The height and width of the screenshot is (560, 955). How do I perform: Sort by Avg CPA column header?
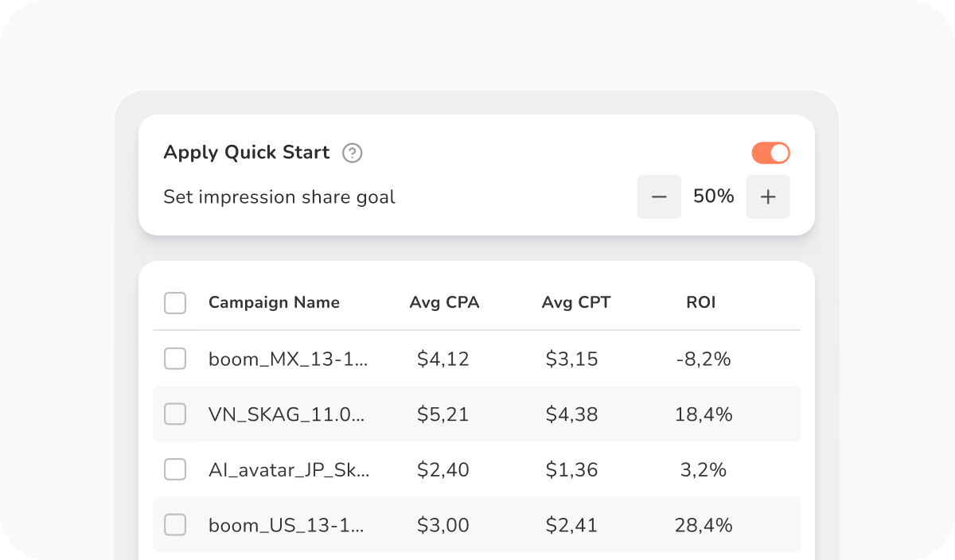click(444, 303)
